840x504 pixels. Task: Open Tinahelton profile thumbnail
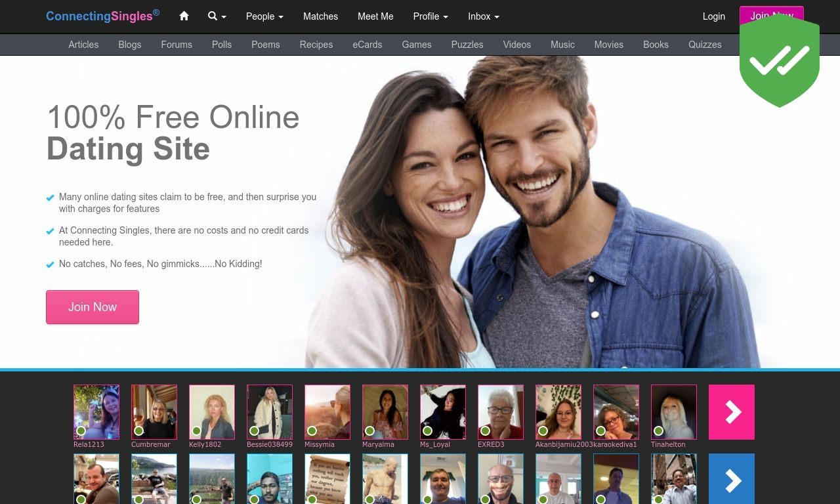(x=674, y=412)
